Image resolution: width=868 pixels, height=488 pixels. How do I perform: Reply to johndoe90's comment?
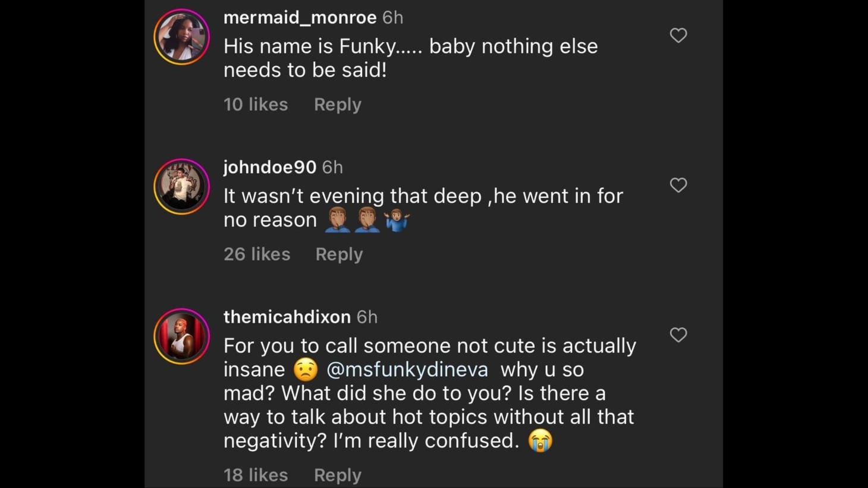[x=339, y=254]
